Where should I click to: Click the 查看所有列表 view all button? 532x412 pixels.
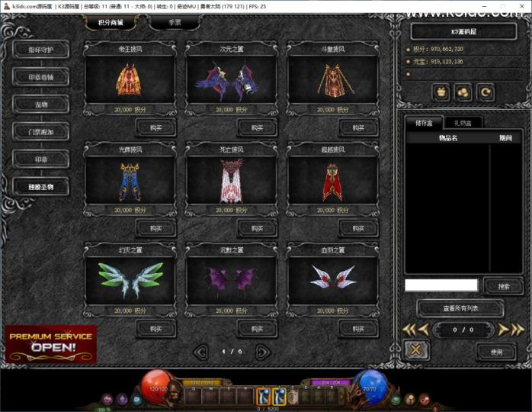460,308
